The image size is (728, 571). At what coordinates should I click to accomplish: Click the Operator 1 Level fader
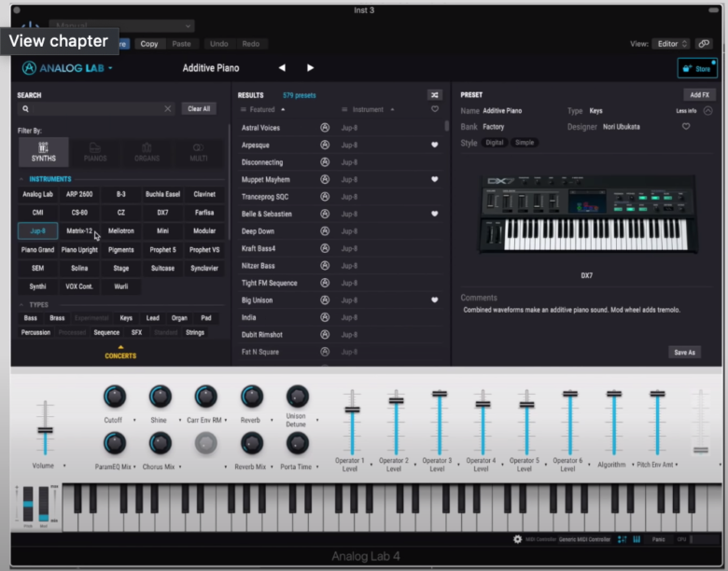[352, 410]
